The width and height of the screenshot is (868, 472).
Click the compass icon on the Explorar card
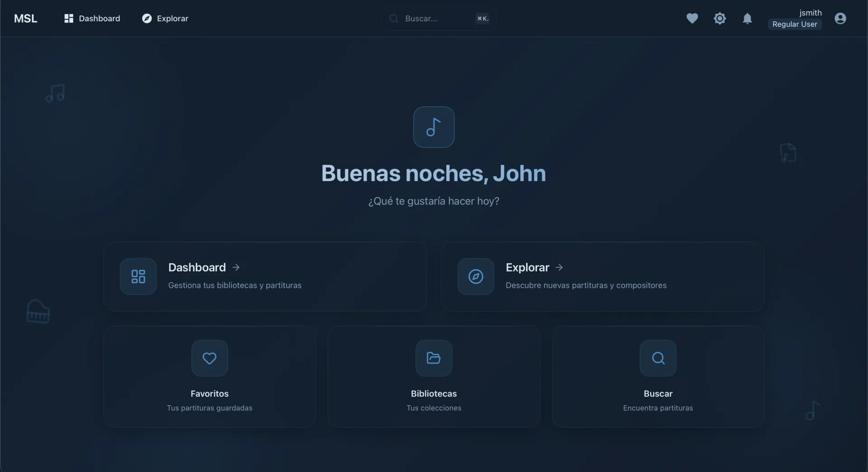pos(476,277)
